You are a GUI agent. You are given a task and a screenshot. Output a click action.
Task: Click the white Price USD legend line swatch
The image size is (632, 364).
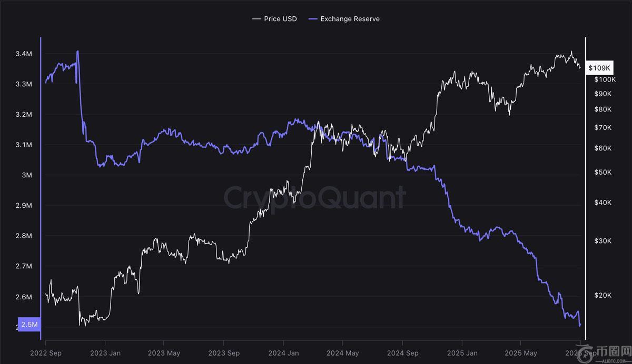tap(257, 19)
